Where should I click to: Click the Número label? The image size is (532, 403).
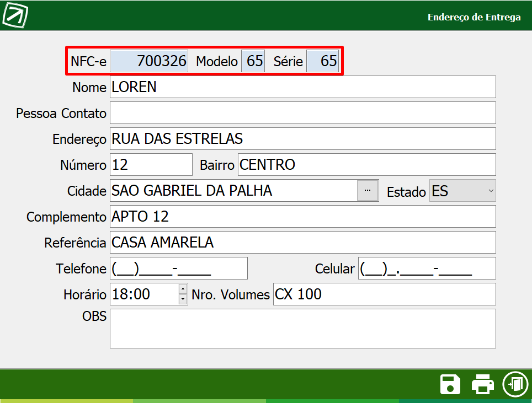(x=83, y=165)
